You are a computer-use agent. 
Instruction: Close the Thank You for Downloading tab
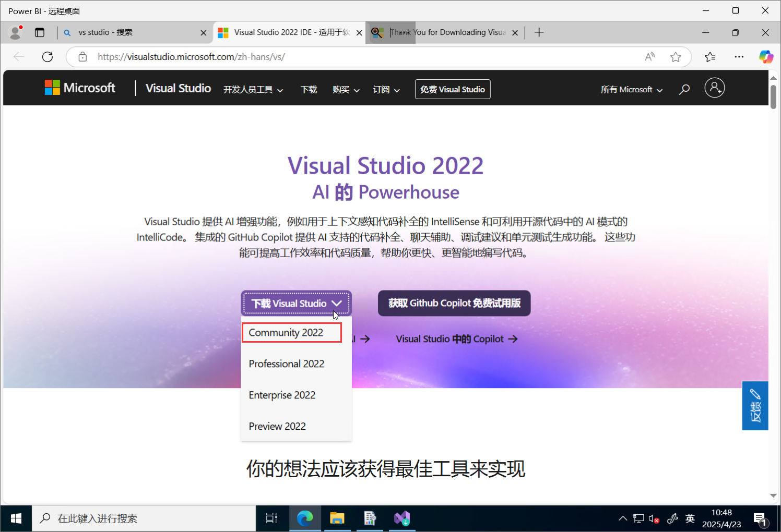tap(515, 33)
